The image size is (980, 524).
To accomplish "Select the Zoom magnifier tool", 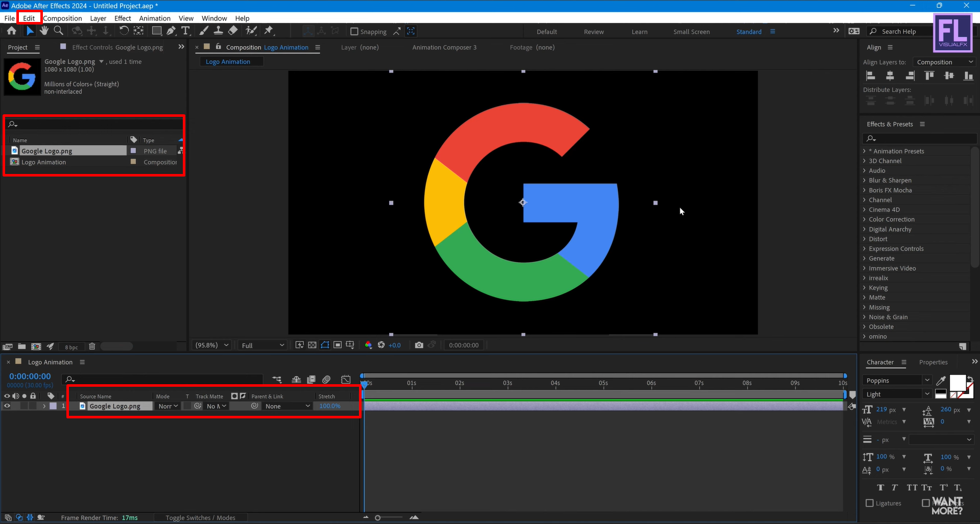I will [59, 31].
